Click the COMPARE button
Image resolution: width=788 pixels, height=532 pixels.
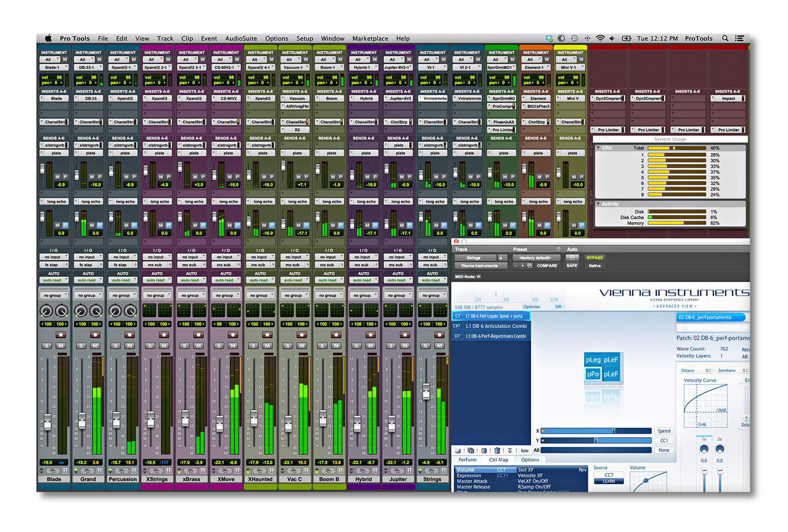pyautogui.click(x=547, y=266)
